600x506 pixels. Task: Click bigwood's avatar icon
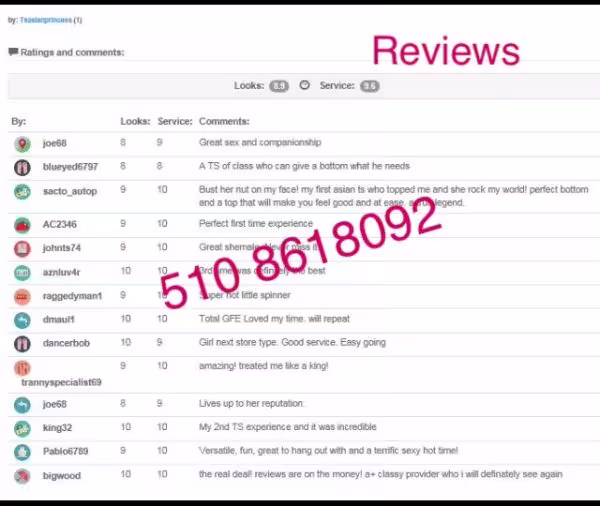22,476
